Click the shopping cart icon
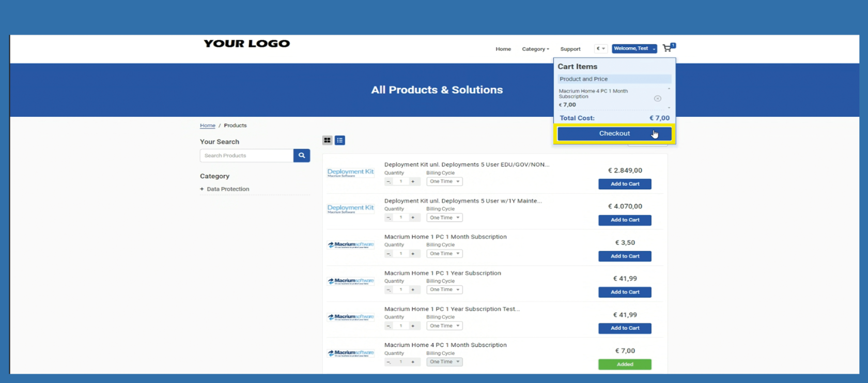 coord(668,48)
